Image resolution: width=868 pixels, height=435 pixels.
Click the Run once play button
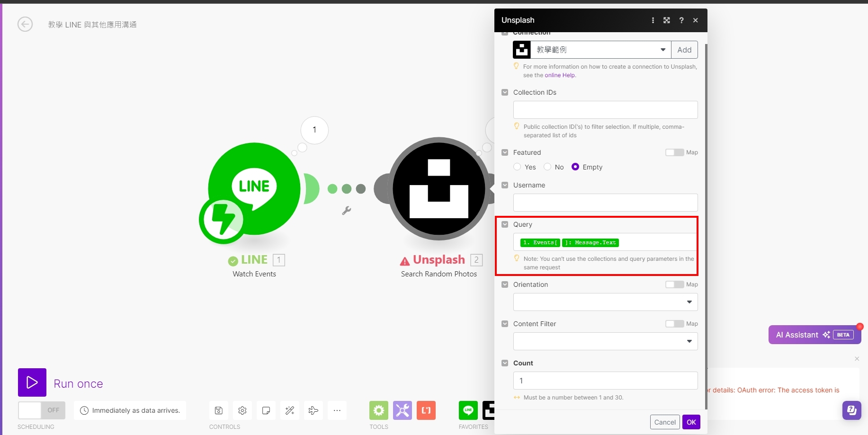coord(32,382)
